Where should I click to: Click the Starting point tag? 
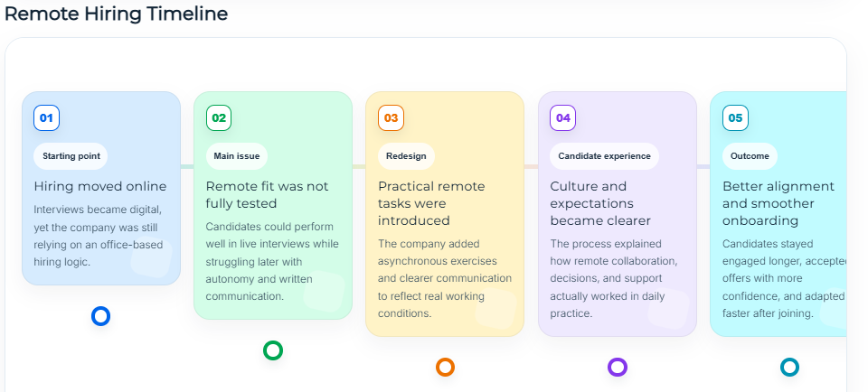click(71, 155)
